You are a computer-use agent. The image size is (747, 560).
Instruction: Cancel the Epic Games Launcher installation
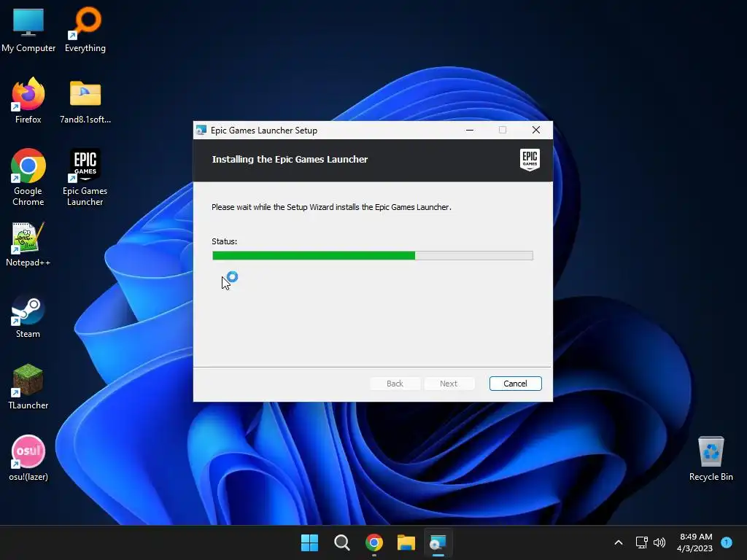[x=516, y=384]
